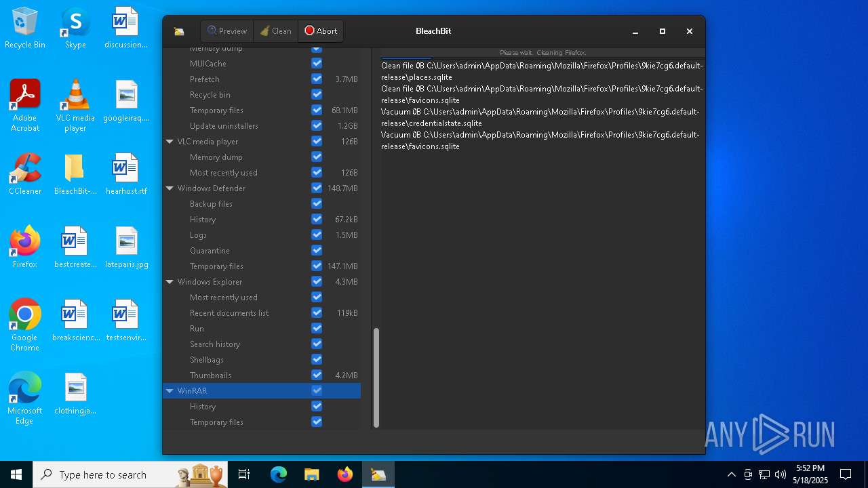Open File Explorer from taskbar
The width and height of the screenshot is (868, 488).
[311, 474]
